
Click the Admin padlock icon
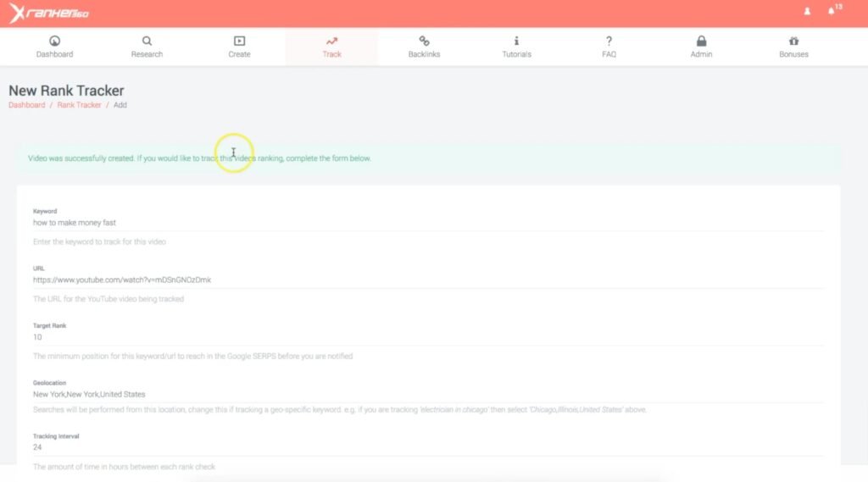point(701,41)
